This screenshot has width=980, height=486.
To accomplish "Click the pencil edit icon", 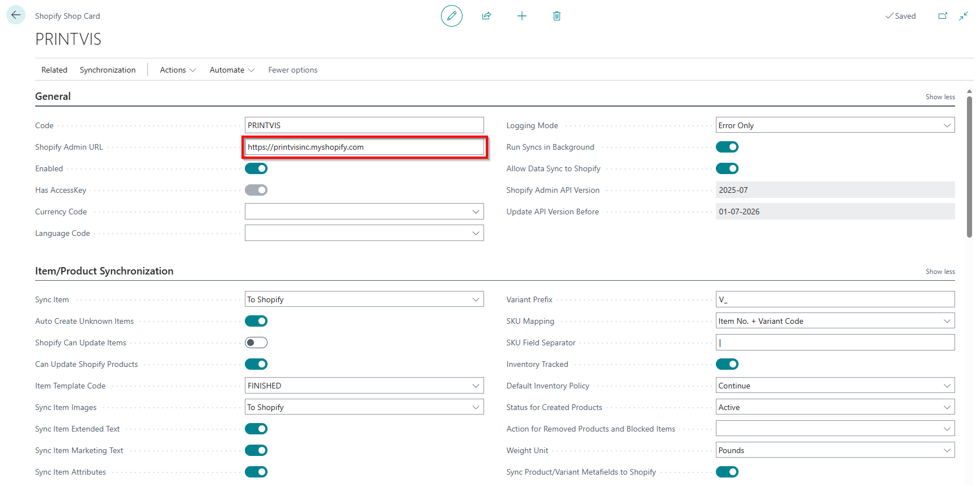I will pos(451,16).
